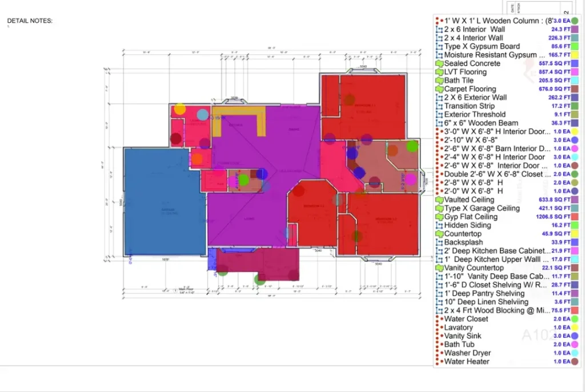Click the color swatch beside Lavatory
The width and height of the screenshot is (585, 392).
pyautogui.click(x=575, y=327)
